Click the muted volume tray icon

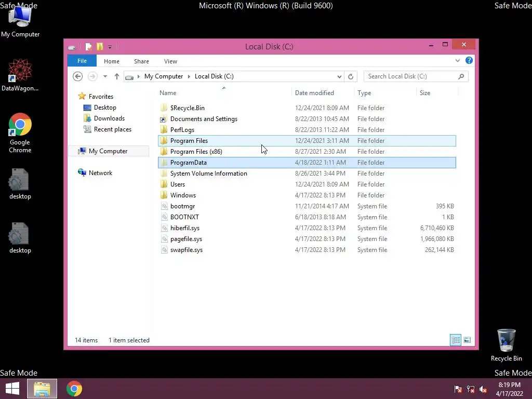[483, 389]
